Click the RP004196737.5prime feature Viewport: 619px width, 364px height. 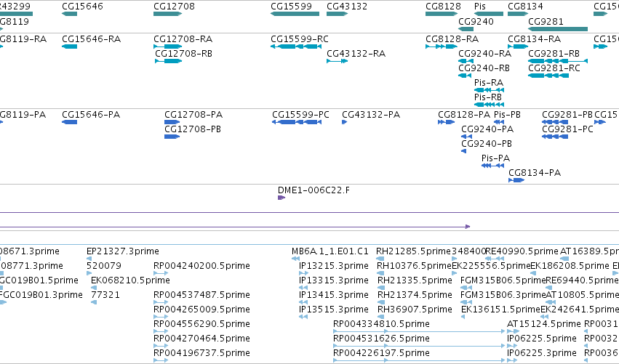click(x=161, y=360)
